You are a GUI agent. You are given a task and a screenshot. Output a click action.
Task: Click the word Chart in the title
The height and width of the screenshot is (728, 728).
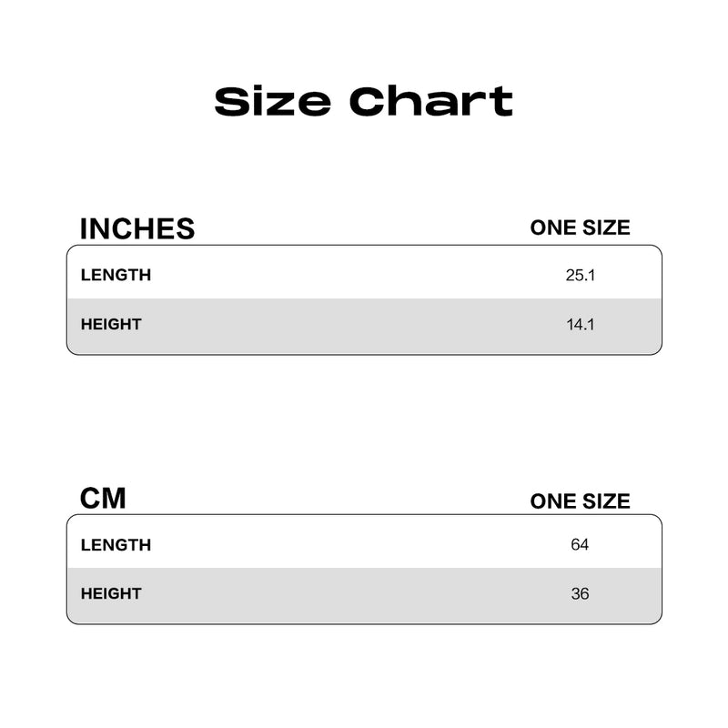(430, 101)
